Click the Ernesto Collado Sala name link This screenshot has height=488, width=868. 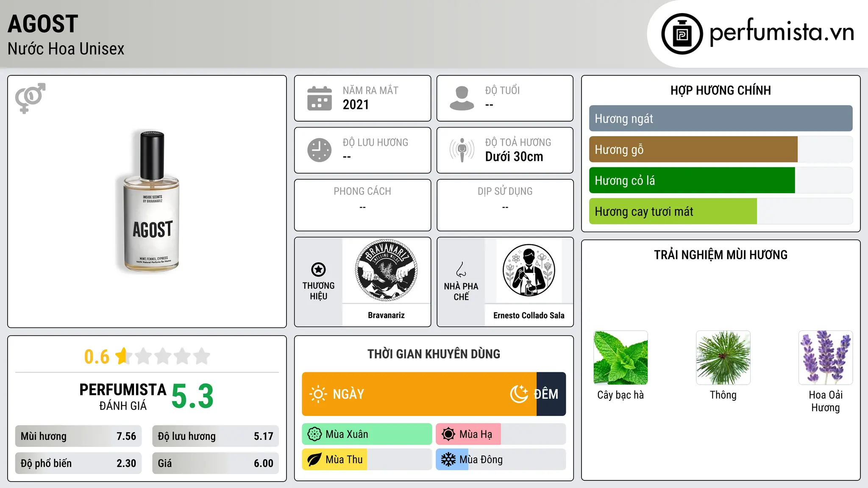click(529, 315)
